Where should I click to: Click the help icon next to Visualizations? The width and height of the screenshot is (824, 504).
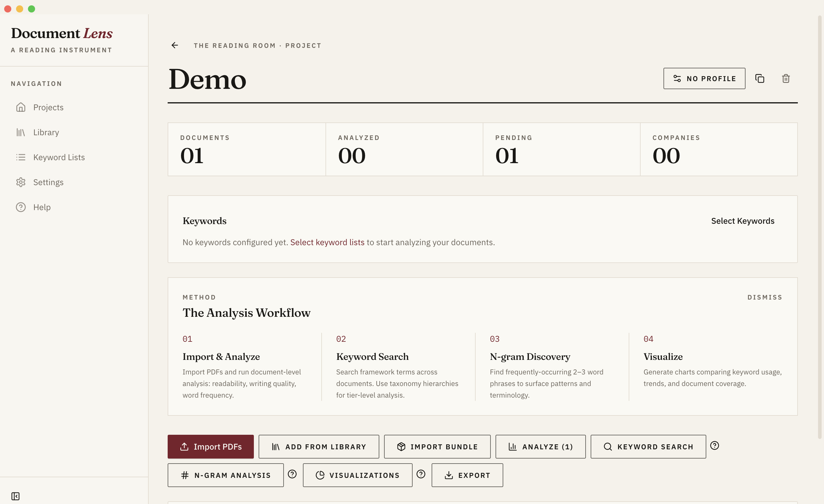coord(421,474)
